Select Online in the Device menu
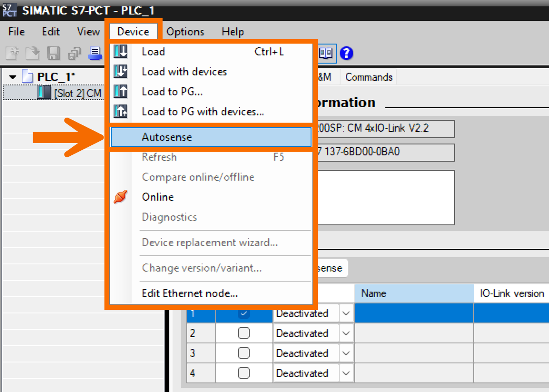This screenshot has width=549, height=392. (x=211, y=197)
